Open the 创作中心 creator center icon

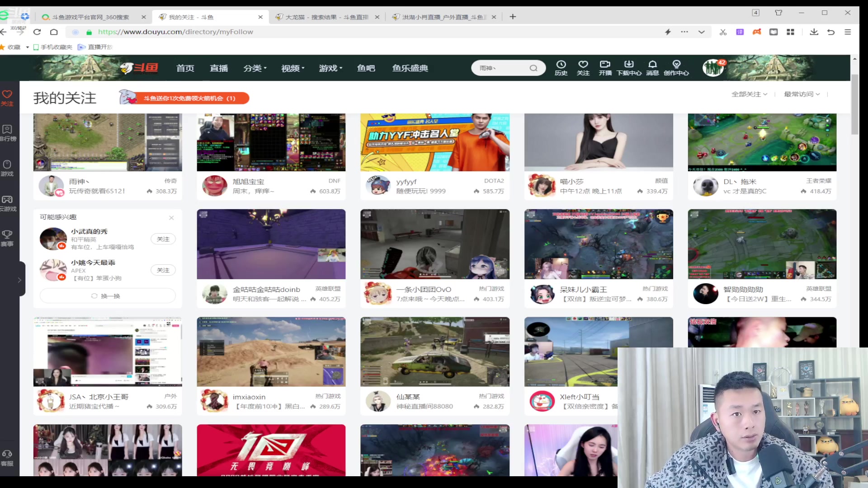point(676,68)
